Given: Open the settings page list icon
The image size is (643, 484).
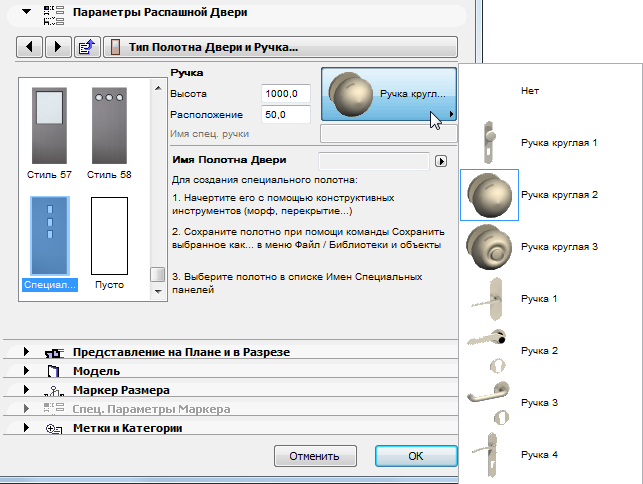Looking at the screenshot, I should tap(87, 47).
